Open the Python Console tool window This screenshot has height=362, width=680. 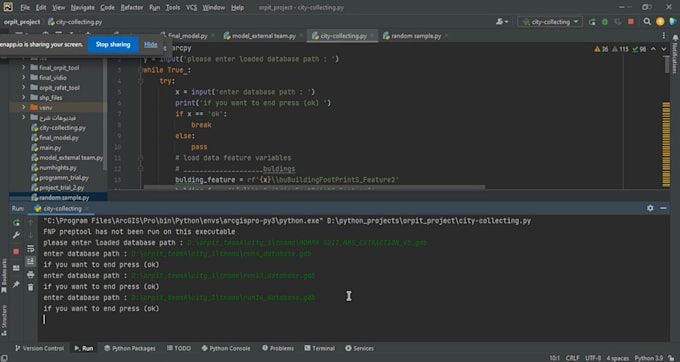point(226,348)
